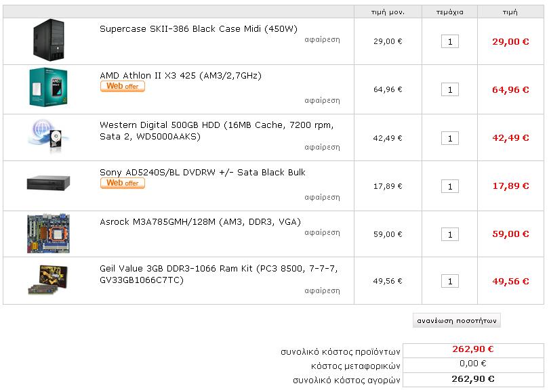Image resolution: width=549 pixels, height=392 pixels.
Task: Focus the quantity field for Supercase case
Action: click(x=449, y=42)
